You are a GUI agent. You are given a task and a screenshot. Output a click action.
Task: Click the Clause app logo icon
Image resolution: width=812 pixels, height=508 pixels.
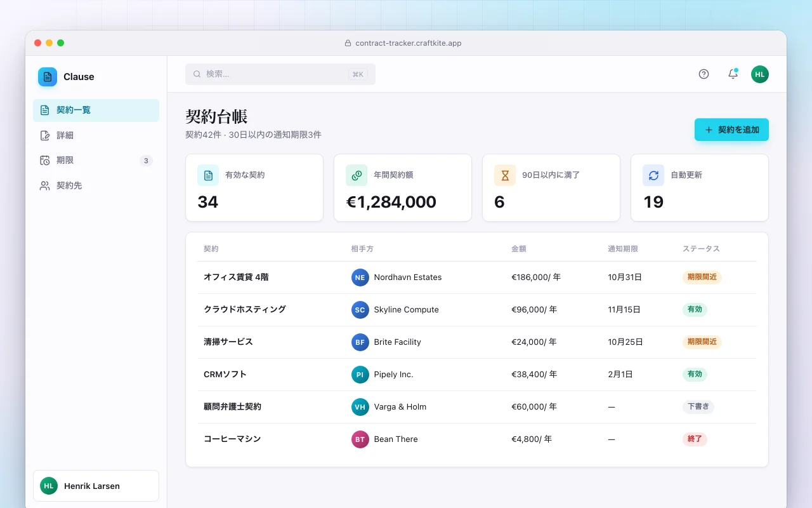[48, 77]
